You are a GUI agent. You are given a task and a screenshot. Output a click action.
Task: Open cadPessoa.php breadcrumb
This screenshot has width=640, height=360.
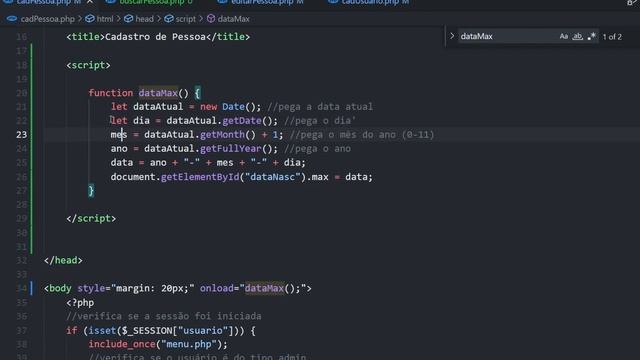tap(47, 19)
